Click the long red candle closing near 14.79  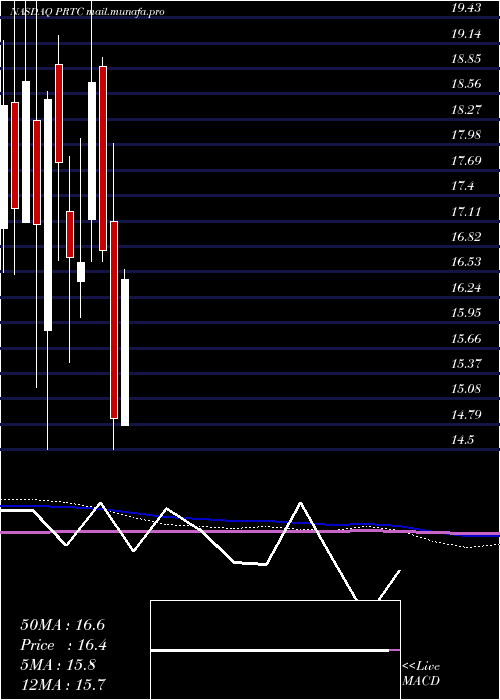click(114, 320)
